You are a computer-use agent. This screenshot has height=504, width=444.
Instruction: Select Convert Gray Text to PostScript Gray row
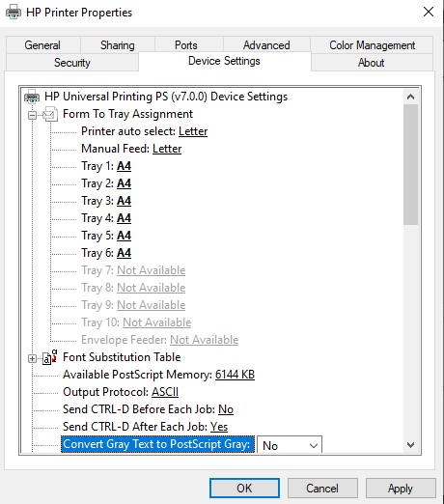tap(157, 444)
